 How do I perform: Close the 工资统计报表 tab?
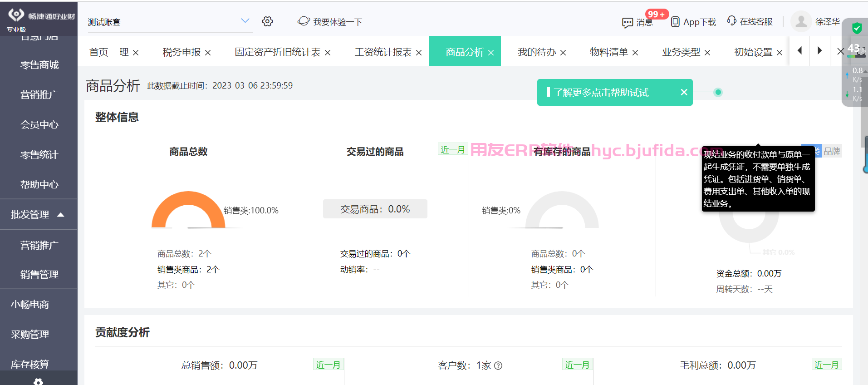[x=419, y=53]
